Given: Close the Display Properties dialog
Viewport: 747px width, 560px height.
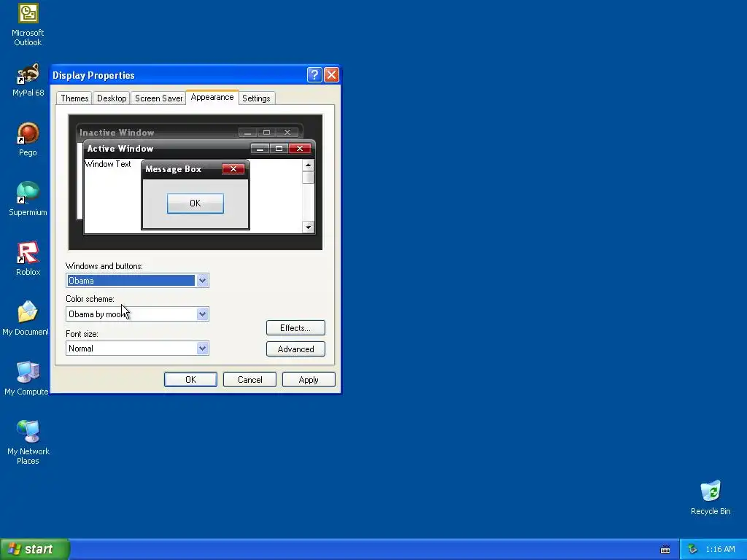Looking at the screenshot, I should click(x=331, y=75).
